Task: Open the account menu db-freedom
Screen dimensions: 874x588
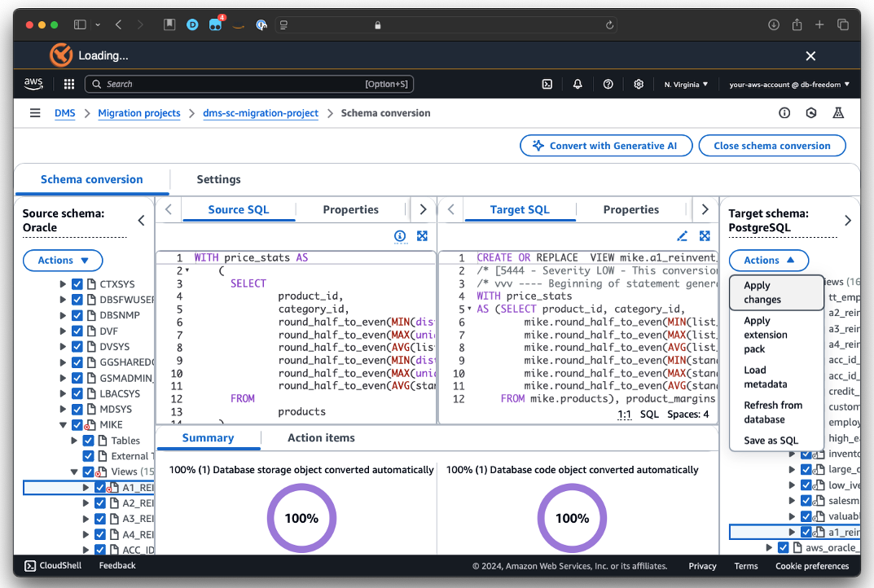Action: click(x=789, y=84)
